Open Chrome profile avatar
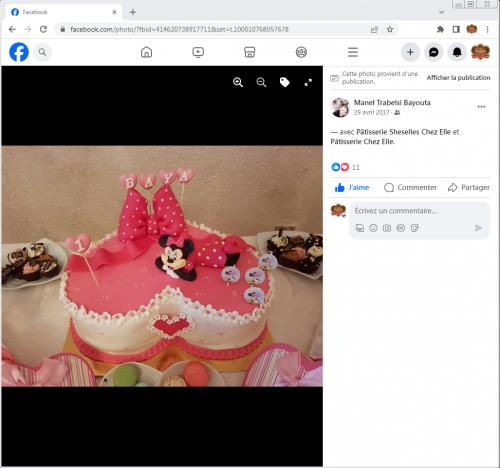Viewport: 500px width, 468px height. (472, 29)
